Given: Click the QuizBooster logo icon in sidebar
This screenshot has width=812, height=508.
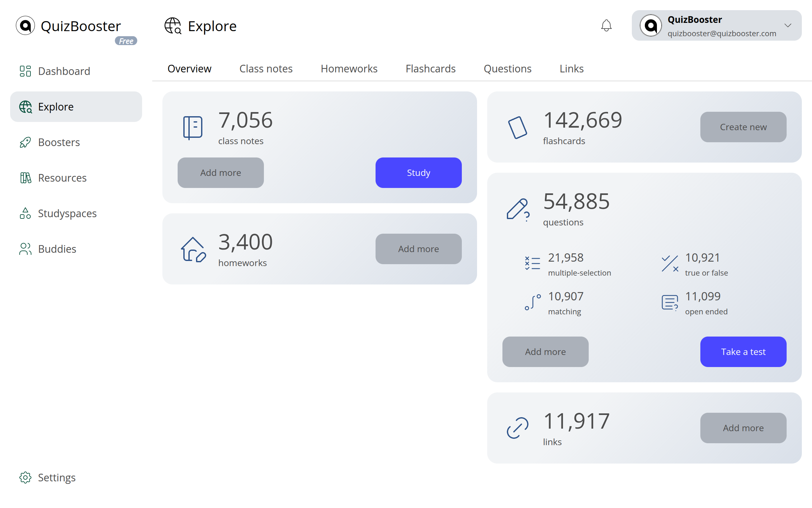Looking at the screenshot, I should [x=25, y=25].
